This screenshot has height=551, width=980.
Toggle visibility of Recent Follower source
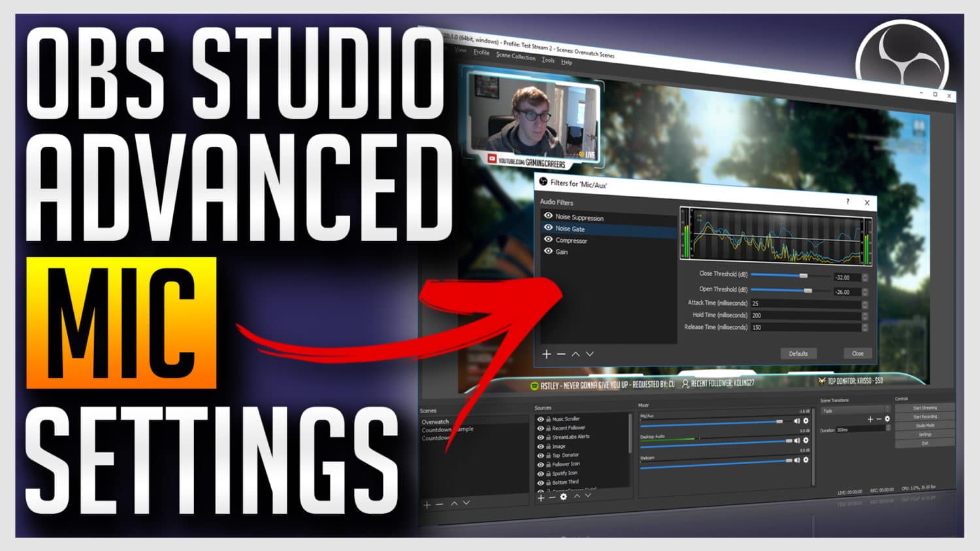click(x=540, y=428)
